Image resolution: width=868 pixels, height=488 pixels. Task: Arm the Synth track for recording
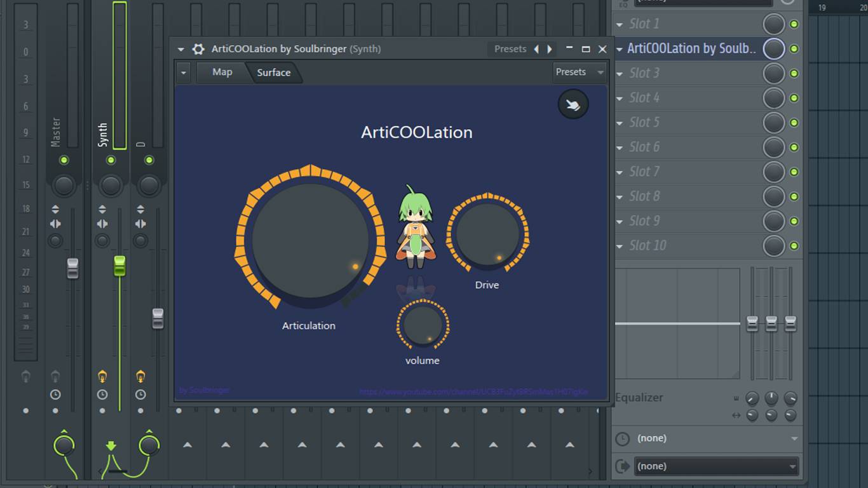[102, 377]
